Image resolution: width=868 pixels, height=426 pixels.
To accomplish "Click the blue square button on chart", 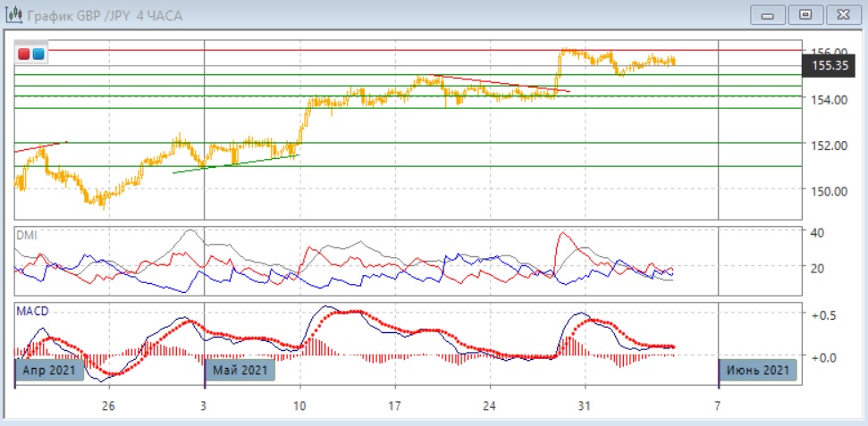I will [37, 54].
